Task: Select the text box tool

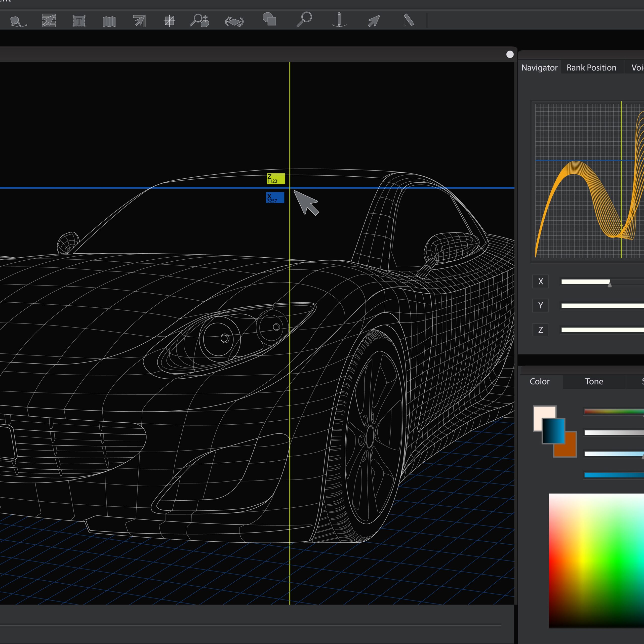Action: [79, 21]
